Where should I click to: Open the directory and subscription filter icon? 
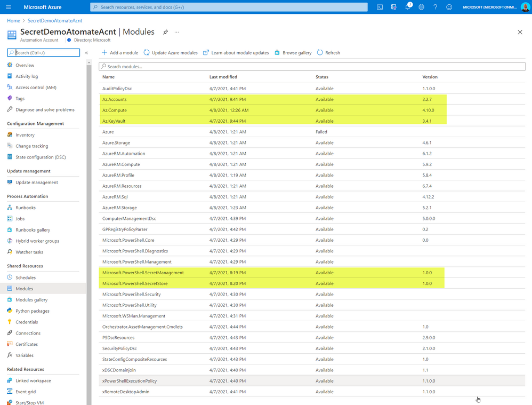[393, 7]
